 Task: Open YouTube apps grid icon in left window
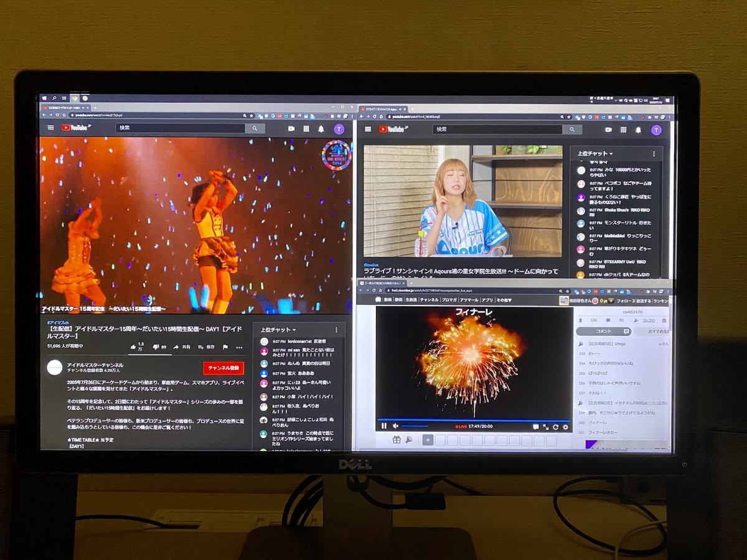click(306, 129)
